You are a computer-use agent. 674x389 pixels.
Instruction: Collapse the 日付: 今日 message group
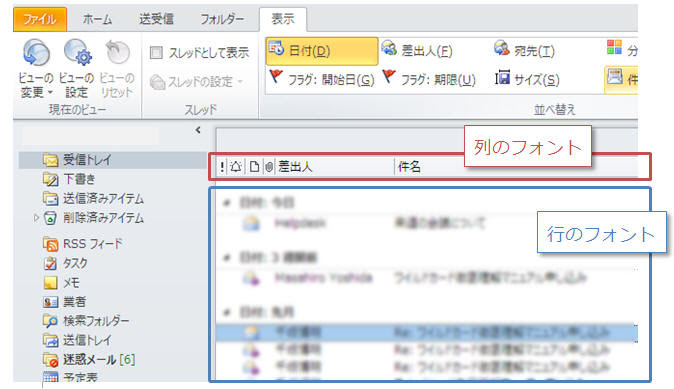tap(227, 203)
